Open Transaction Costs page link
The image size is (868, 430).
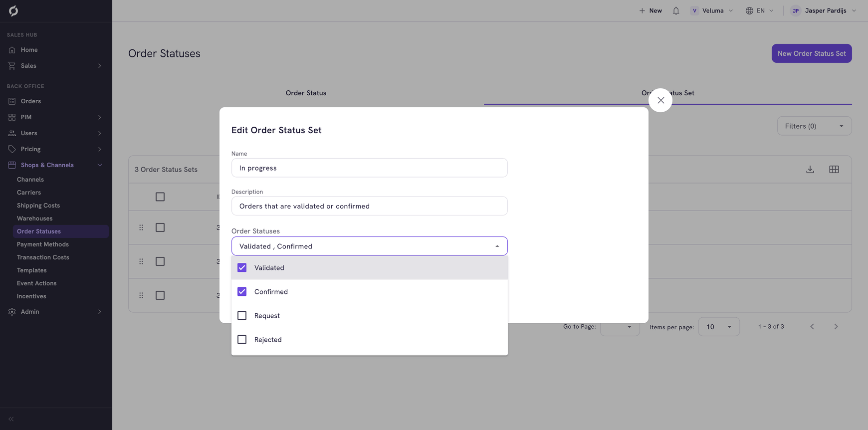point(43,257)
